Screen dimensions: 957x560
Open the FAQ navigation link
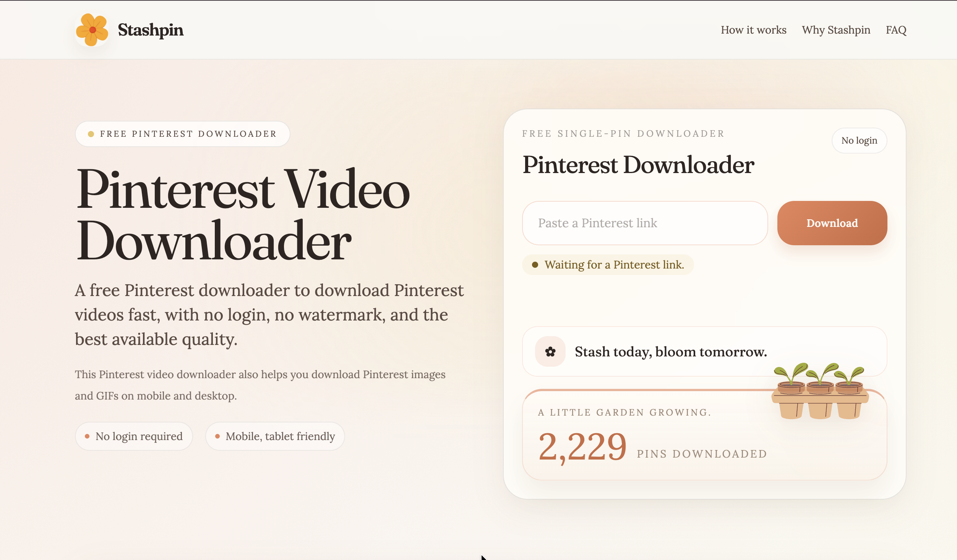(x=896, y=30)
